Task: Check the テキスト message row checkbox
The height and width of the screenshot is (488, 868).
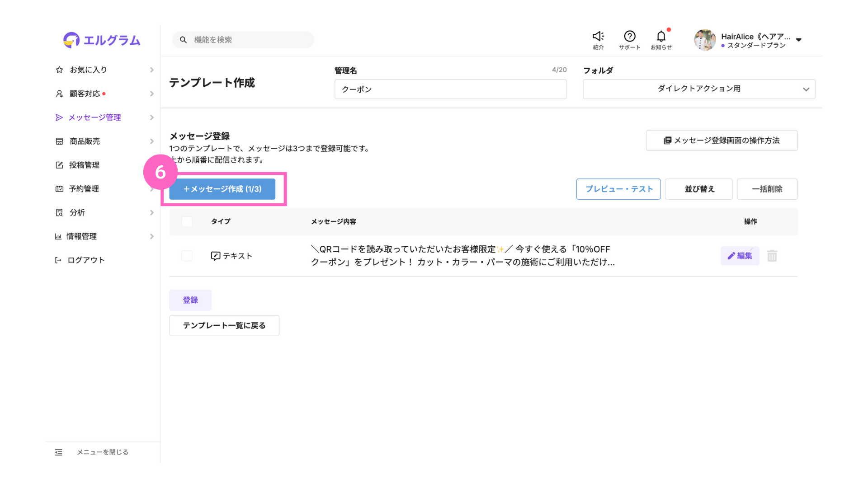Action: (x=187, y=256)
